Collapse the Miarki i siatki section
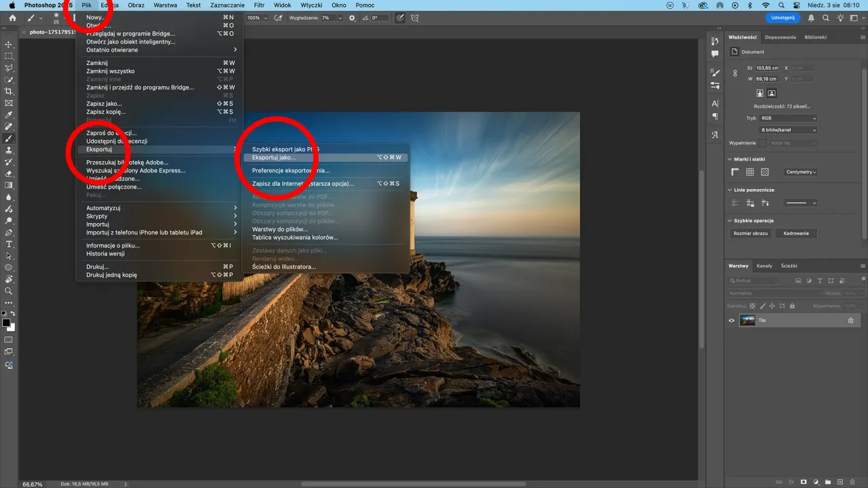Screen dimensions: 868x488 click(x=730, y=159)
